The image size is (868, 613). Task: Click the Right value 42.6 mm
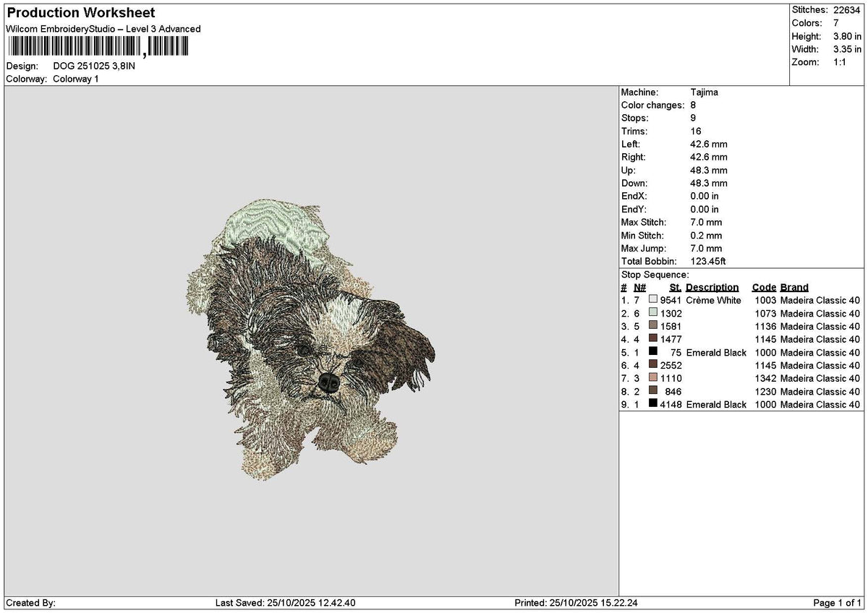[x=709, y=158]
